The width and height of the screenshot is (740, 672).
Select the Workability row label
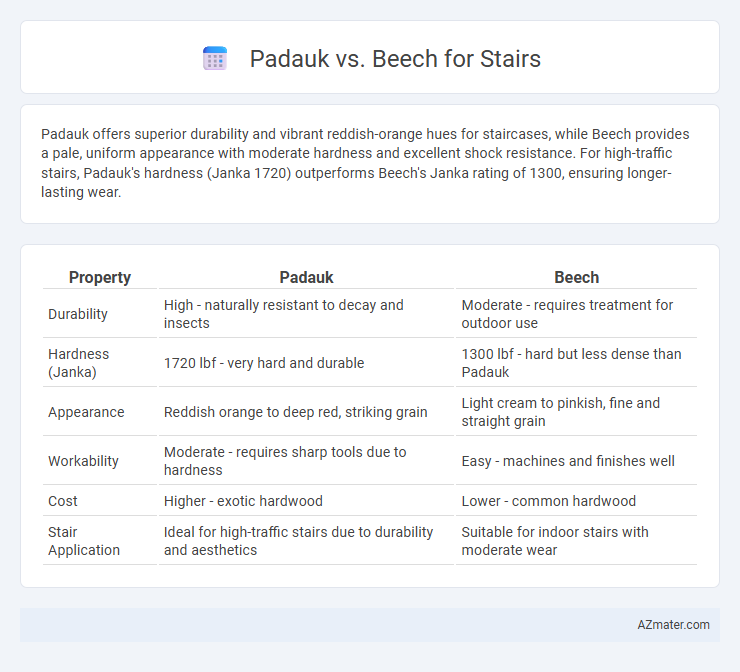click(83, 461)
